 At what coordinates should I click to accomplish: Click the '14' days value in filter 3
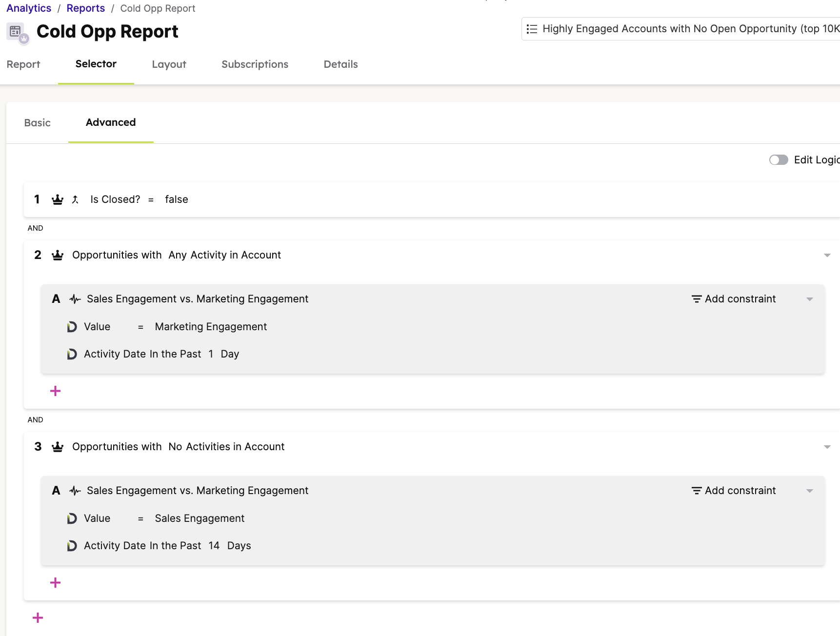tap(214, 546)
